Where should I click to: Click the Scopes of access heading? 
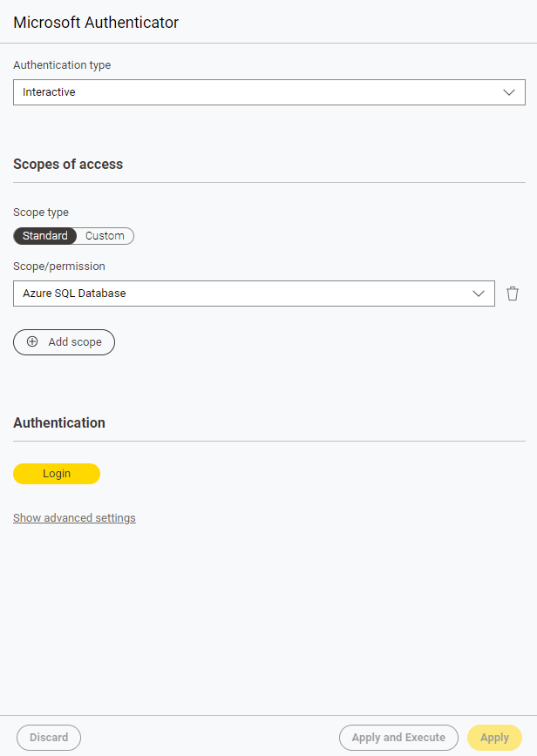68,164
